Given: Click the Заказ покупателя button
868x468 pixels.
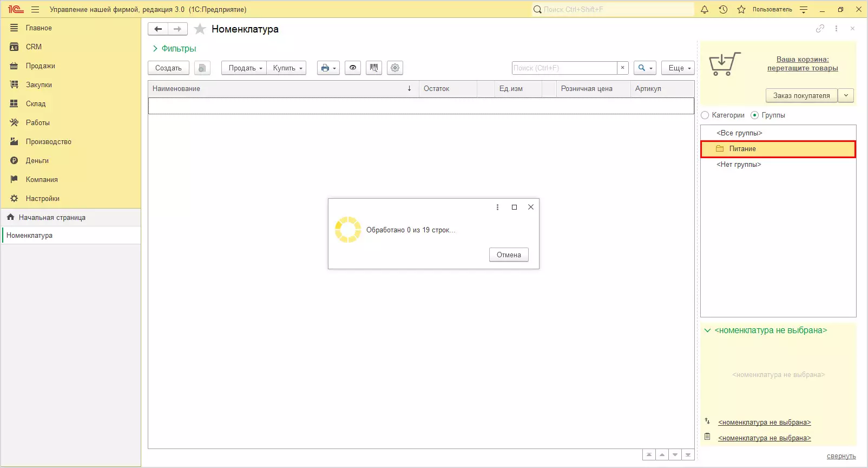Looking at the screenshot, I should pos(801,95).
